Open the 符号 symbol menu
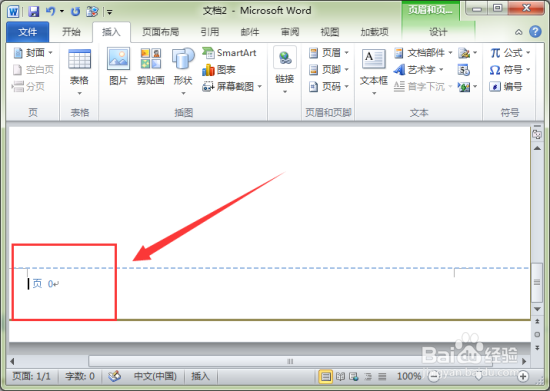Viewport: 550px width, 391px height. (510, 70)
